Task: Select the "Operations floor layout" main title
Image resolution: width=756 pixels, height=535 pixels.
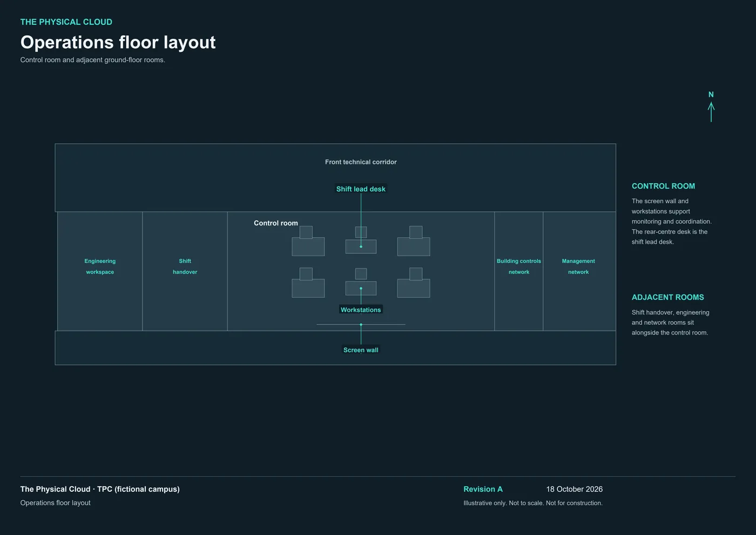Action: tap(118, 42)
